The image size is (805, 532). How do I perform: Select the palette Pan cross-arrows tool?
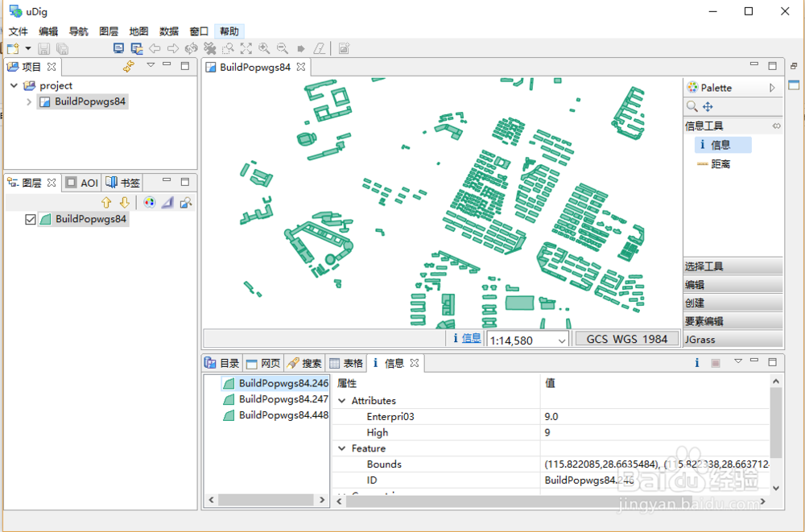pyautogui.click(x=708, y=106)
